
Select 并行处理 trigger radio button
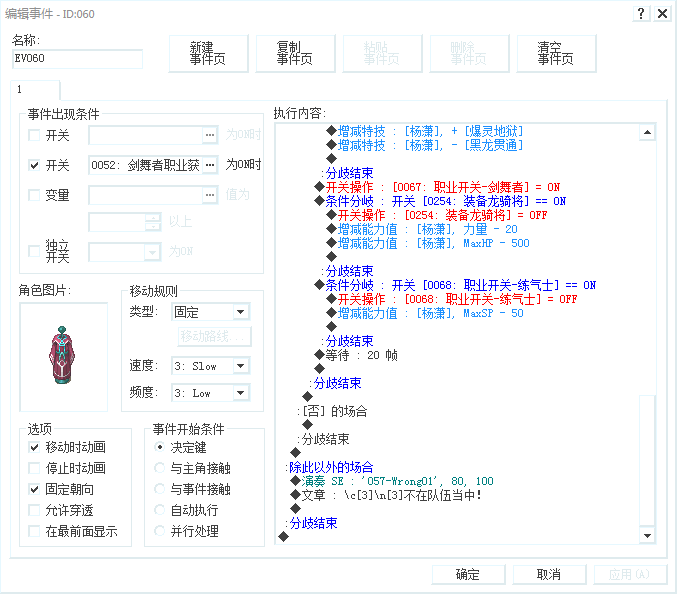[x=160, y=531]
